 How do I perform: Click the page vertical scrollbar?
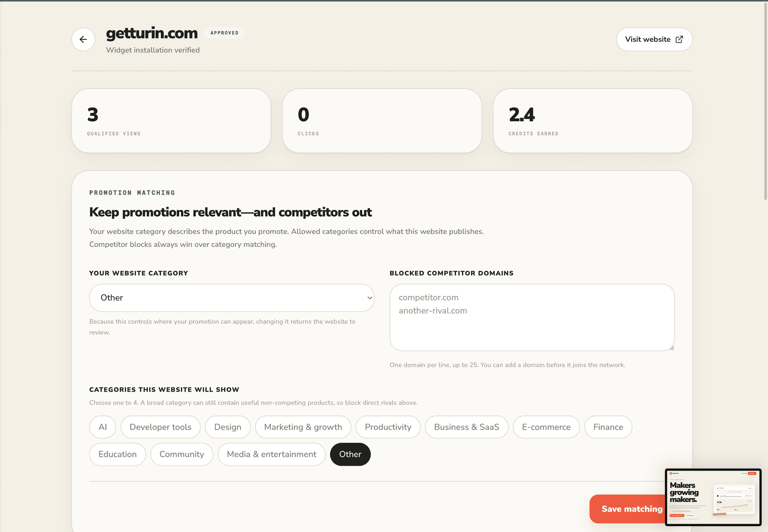tap(766, 101)
